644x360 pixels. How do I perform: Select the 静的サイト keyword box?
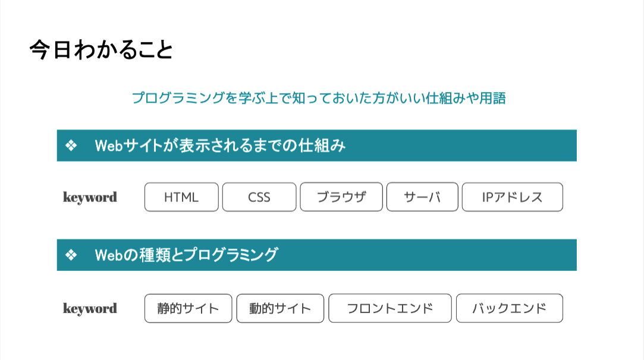(x=188, y=308)
